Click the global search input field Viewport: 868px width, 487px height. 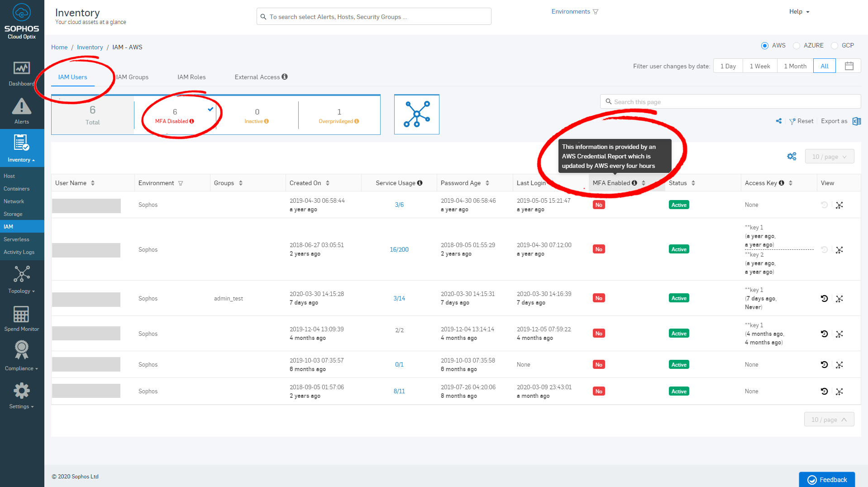click(374, 17)
